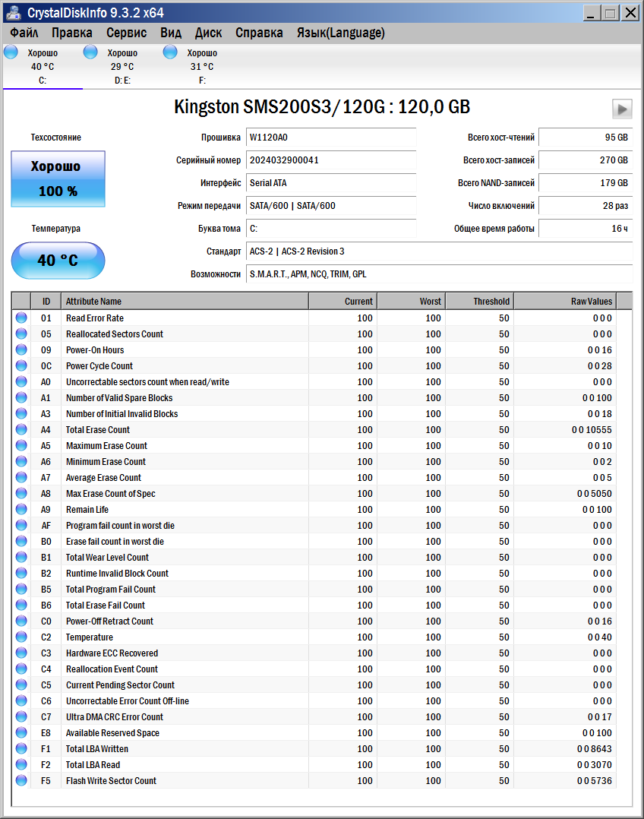Click the interface field Serial ATA
This screenshot has height=819, width=644.
pos(331,183)
